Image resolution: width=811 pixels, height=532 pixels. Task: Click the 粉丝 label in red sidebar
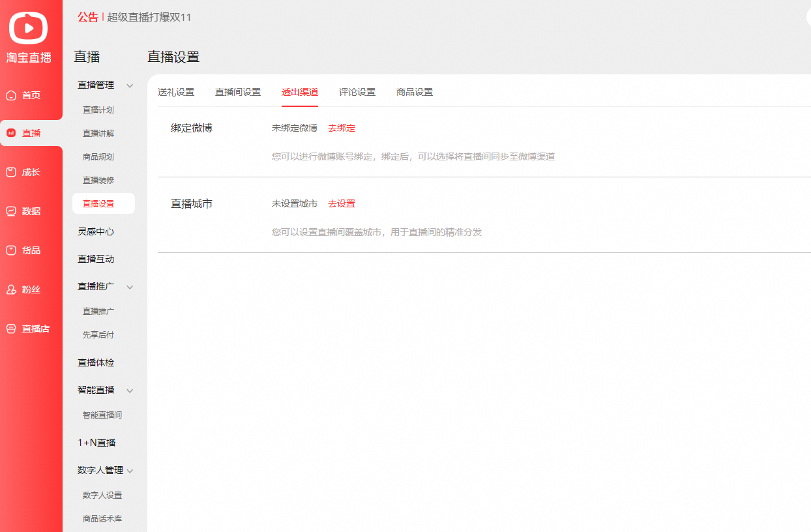(x=31, y=289)
